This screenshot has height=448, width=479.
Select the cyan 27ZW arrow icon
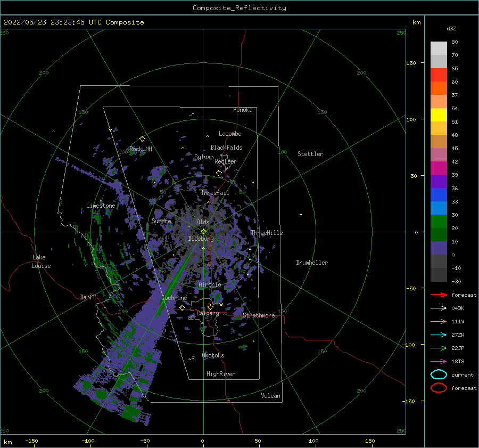[x=439, y=335]
